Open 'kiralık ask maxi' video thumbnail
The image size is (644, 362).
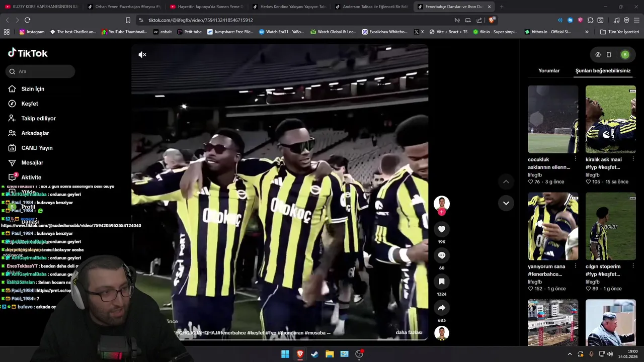pyautogui.click(x=611, y=119)
